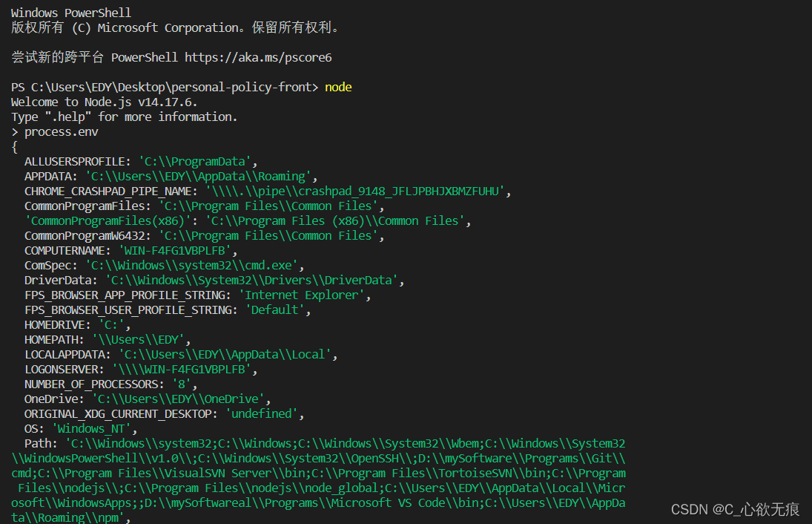Click the ORIGINAL_XDG_CURRENT_DESKTOP 'undefined' value
The width and height of the screenshot is (812, 524).
(261, 413)
